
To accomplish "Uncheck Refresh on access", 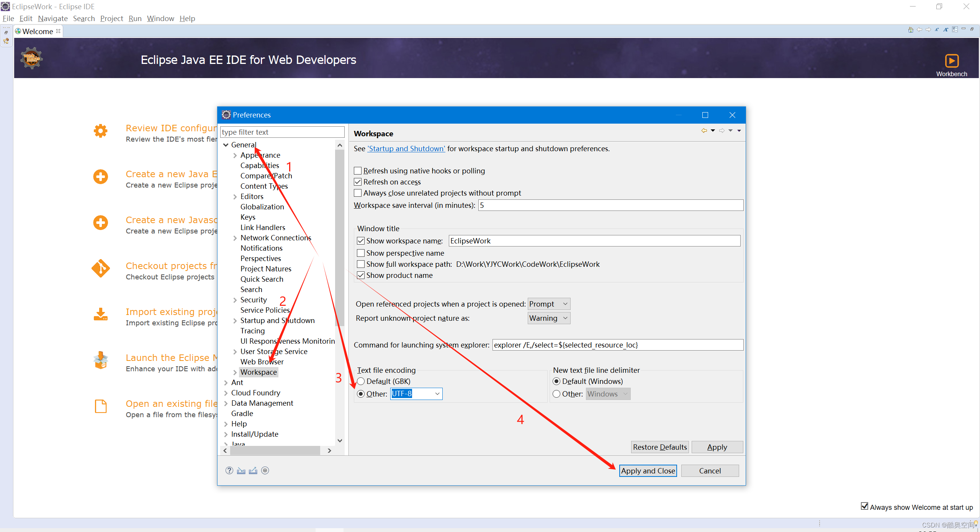I will 358,182.
